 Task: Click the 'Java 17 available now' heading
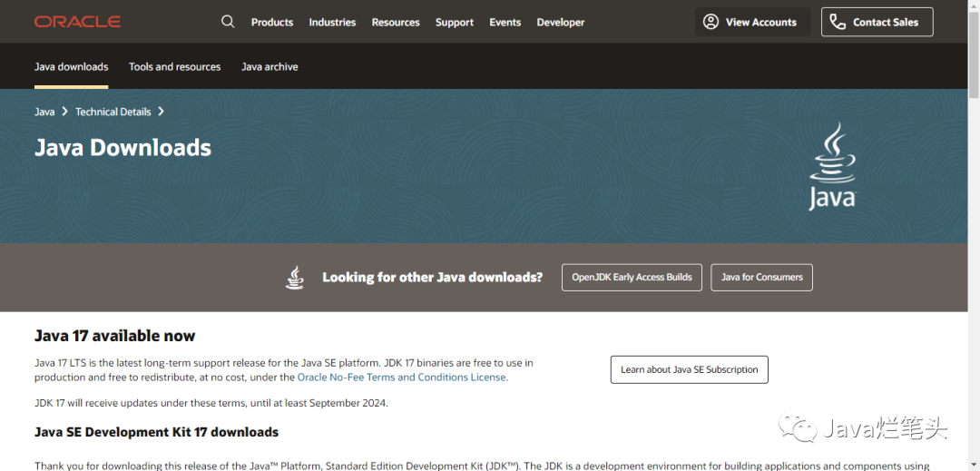point(115,336)
